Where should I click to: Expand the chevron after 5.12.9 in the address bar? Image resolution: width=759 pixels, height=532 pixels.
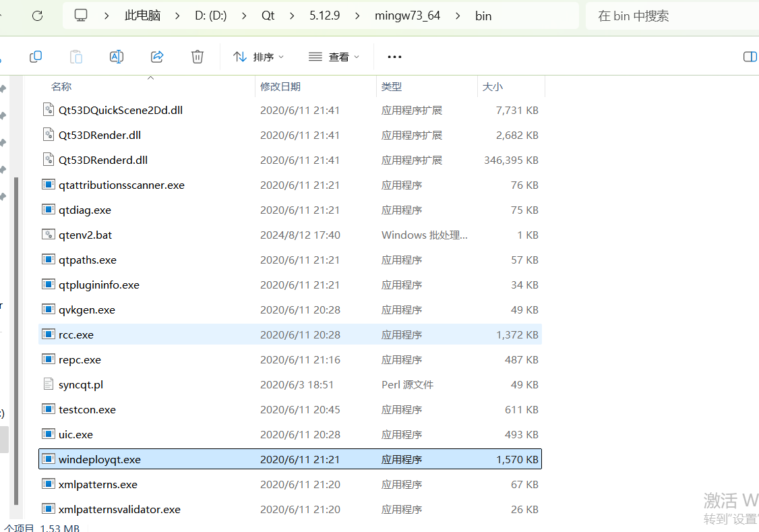click(x=357, y=16)
